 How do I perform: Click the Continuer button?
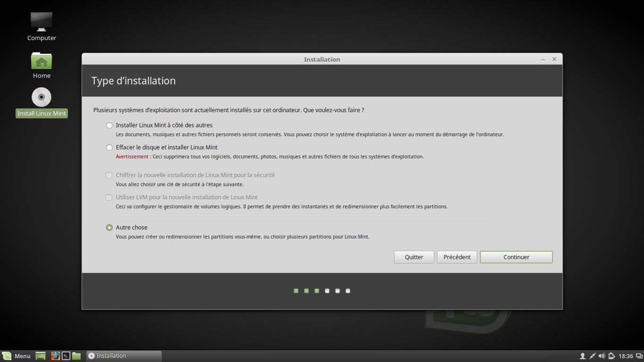[x=516, y=257]
